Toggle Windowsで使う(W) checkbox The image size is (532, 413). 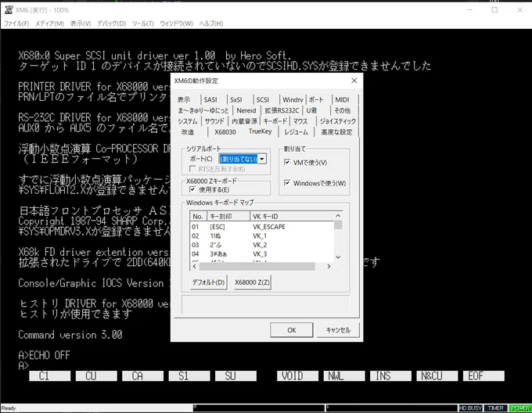pyautogui.click(x=315, y=184)
